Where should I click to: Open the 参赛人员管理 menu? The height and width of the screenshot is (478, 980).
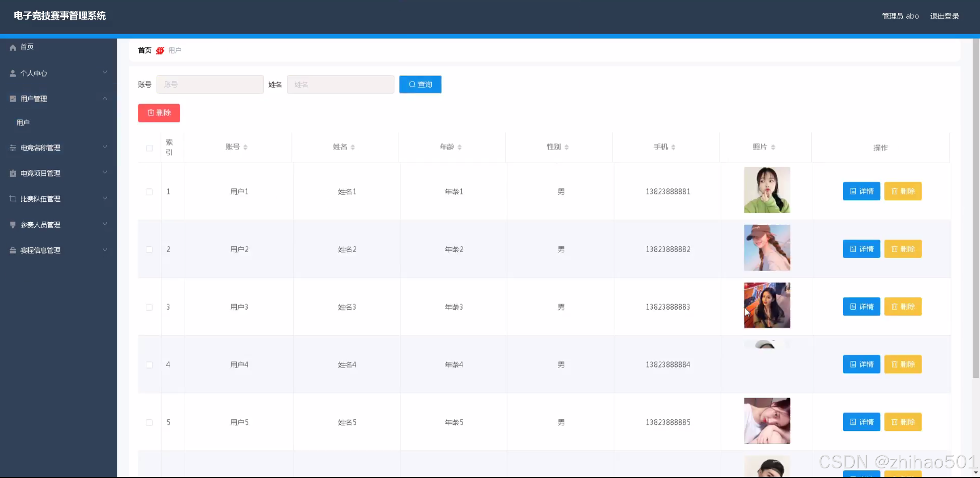[40, 225]
